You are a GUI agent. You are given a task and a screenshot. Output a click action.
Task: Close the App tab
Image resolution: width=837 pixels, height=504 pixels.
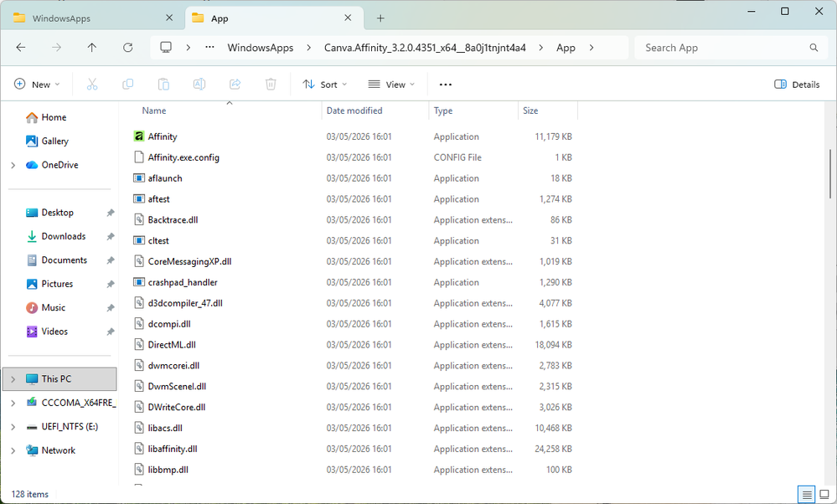[348, 18]
